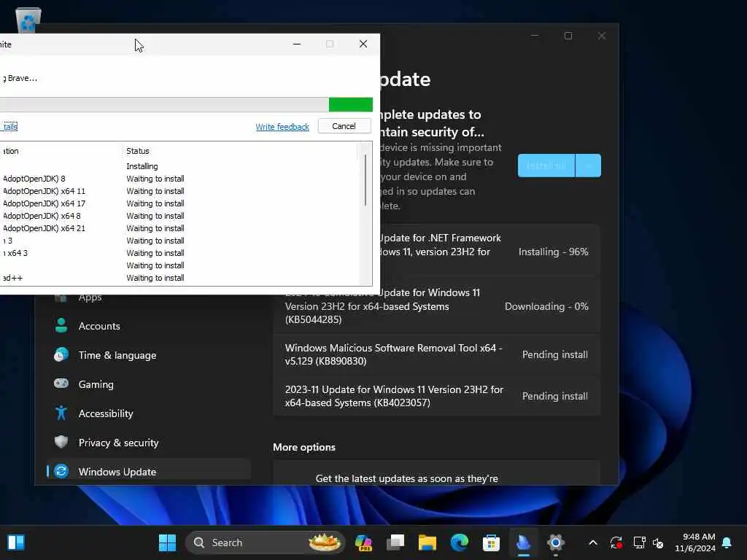Image resolution: width=747 pixels, height=560 pixels.
Task: Open the Recycle Bin desktop icon
Action: 28,20
